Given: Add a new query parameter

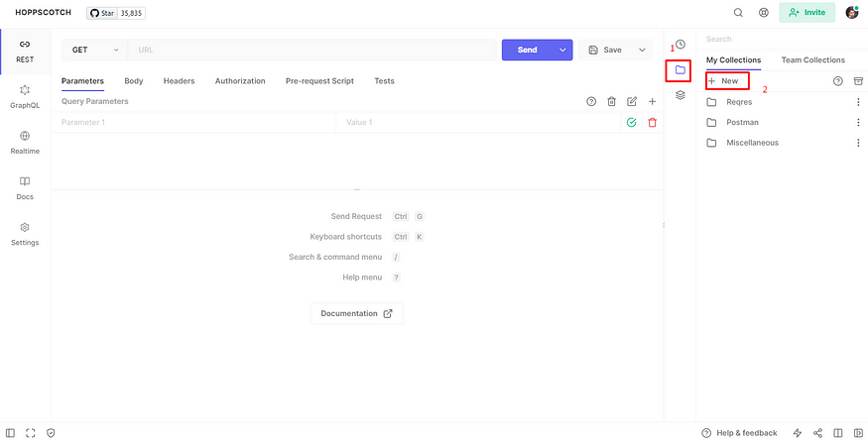Looking at the screenshot, I should (652, 102).
